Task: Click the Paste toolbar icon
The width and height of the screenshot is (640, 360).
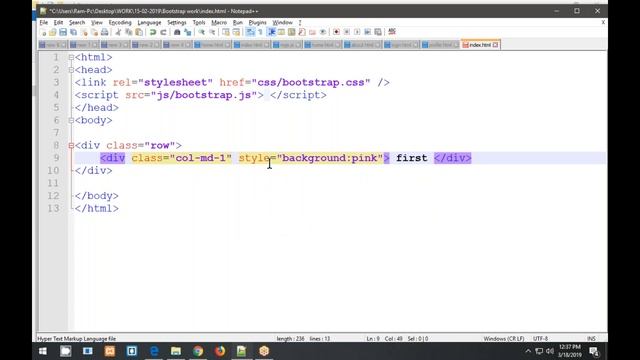Action: [x=139, y=32]
